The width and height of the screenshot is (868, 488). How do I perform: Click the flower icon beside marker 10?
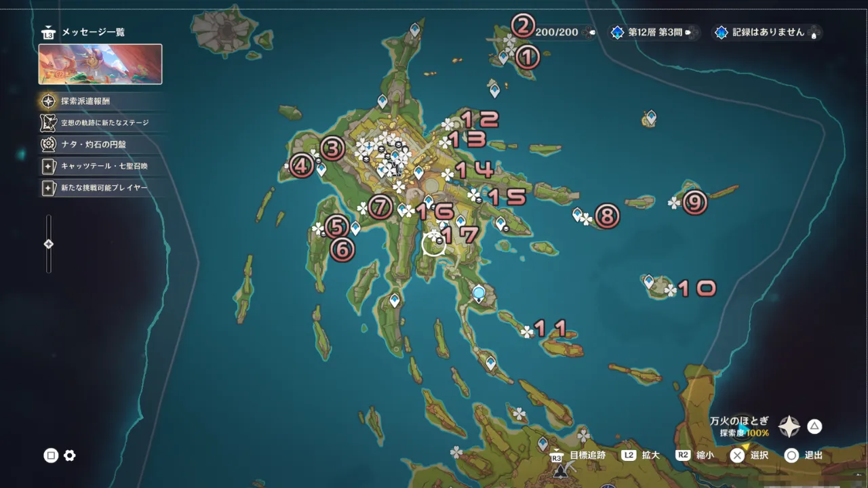pos(671,290)
